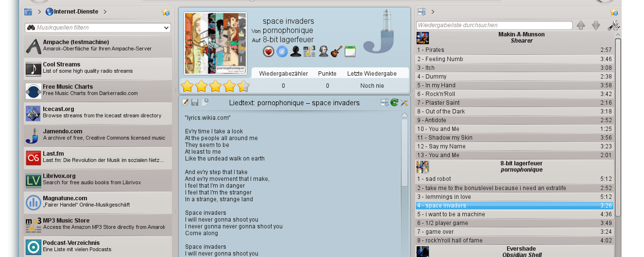Jump to previous playlist search result arrow
Image resolution: width=644 pixels, height=257 pixels.
pyautogui.click(x=581, y=25)
